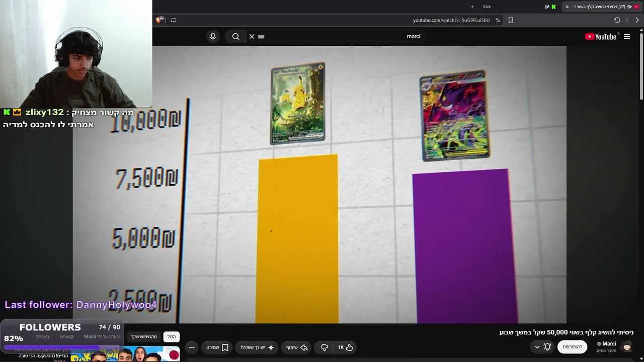Open more actions three-dot menu
The height and width of the screenshot is (362, 644).
tap(192, 347)
